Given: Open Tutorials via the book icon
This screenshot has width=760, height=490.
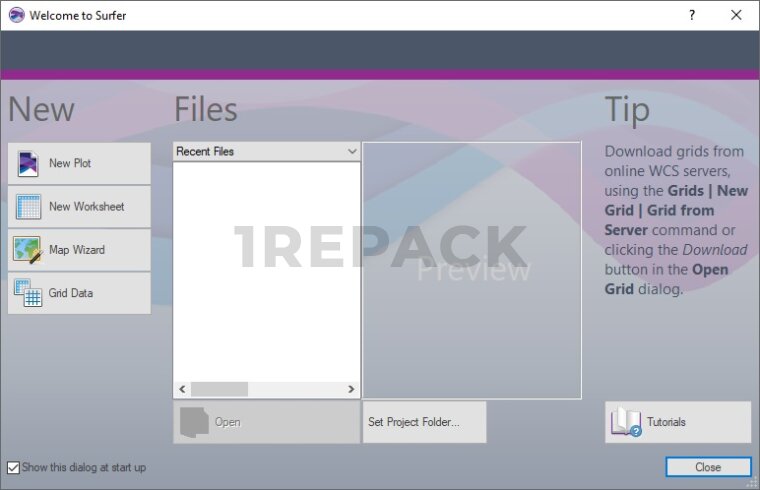Looking at the screenshot, I should tap(626, 422).
